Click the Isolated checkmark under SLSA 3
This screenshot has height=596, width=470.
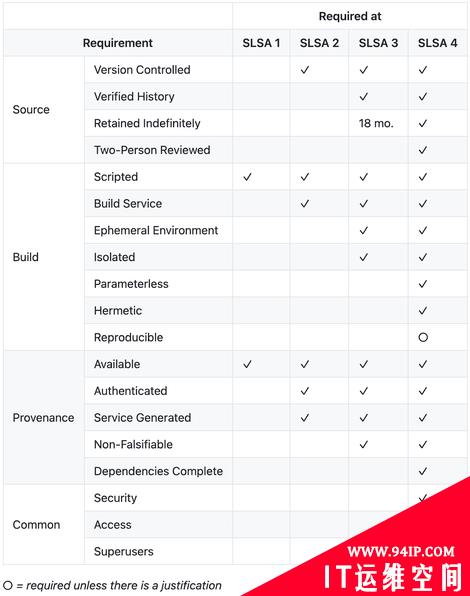[x=364, y=258]
